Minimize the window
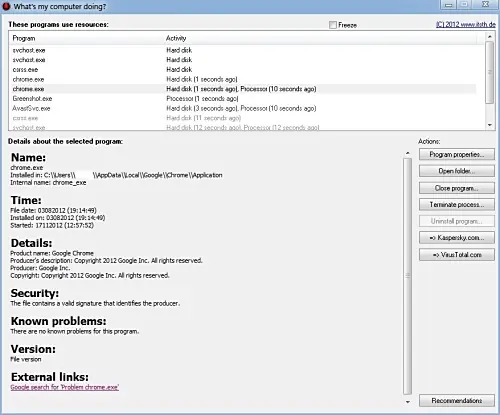This screenshot has width=500, height=415. pyautogui.click(x=449, y=5)
